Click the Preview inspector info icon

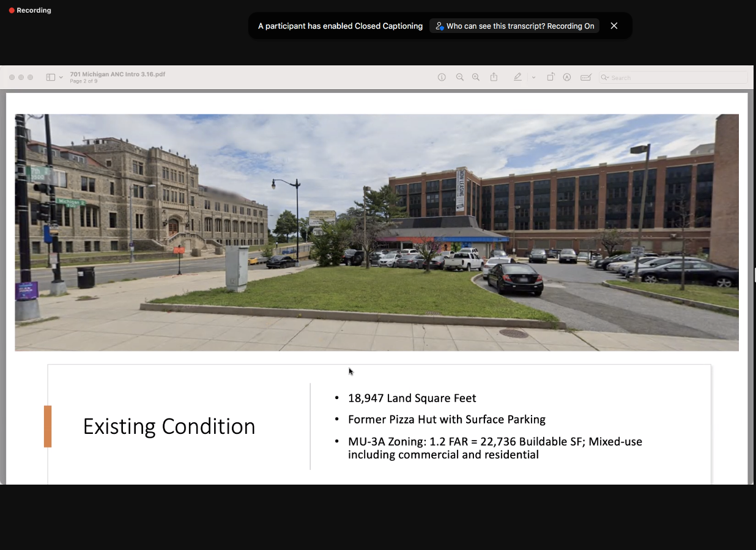(x=442, y=77)
